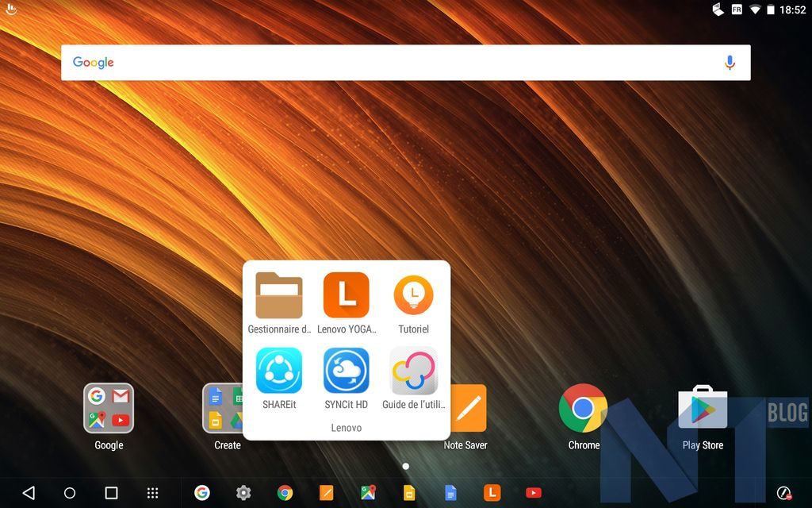The image size is (812, 508).
Task: Launch the Lenovo YOGA app
Action: point(347,295)
